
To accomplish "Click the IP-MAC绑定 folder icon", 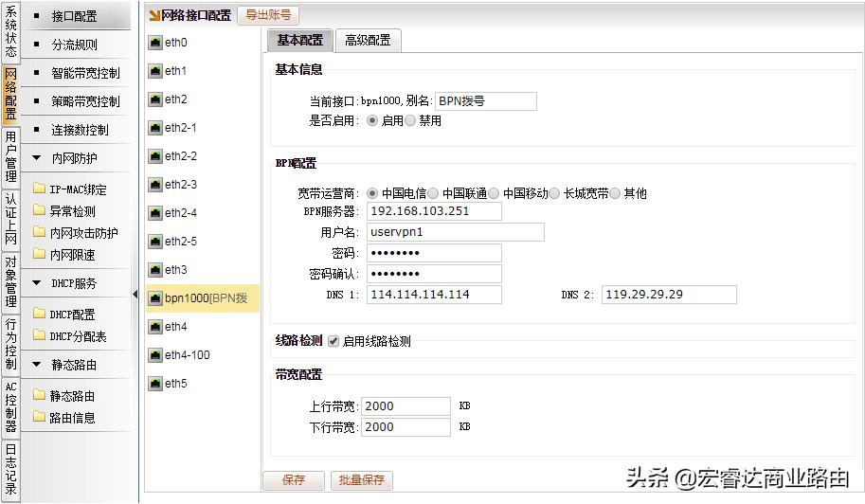I will click(x=39, y=189).
